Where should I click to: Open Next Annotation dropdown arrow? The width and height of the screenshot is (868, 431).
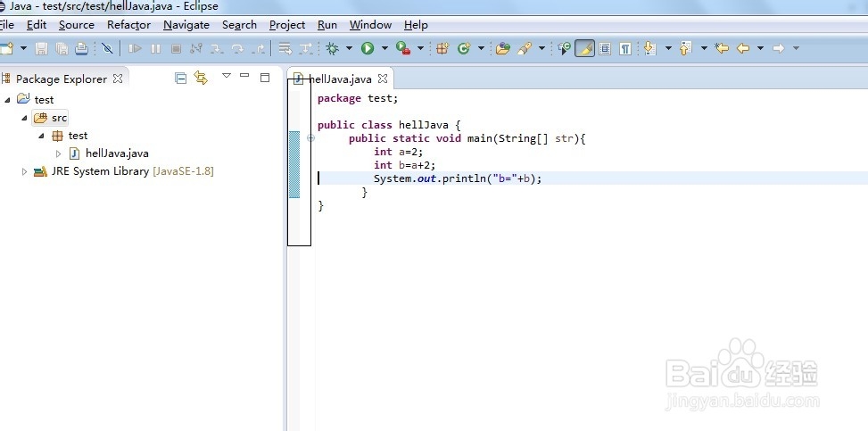pyautogui.click(x=668, y=49)
